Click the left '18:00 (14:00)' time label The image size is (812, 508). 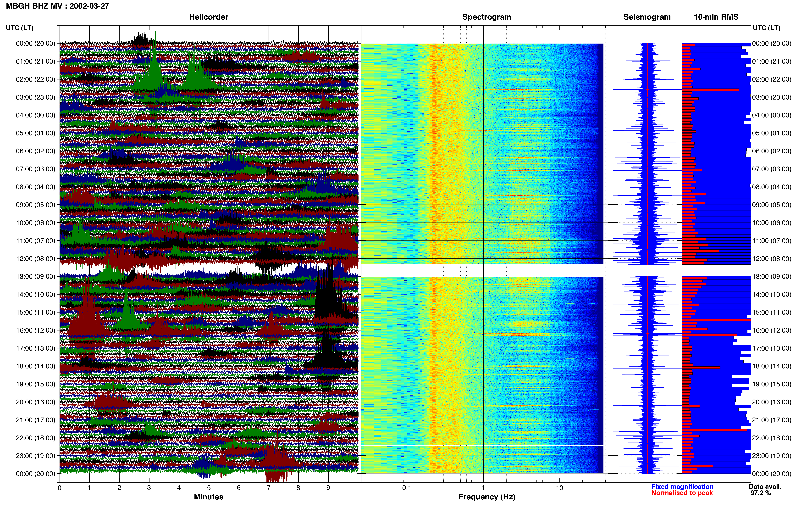click(x=36, y=366)
